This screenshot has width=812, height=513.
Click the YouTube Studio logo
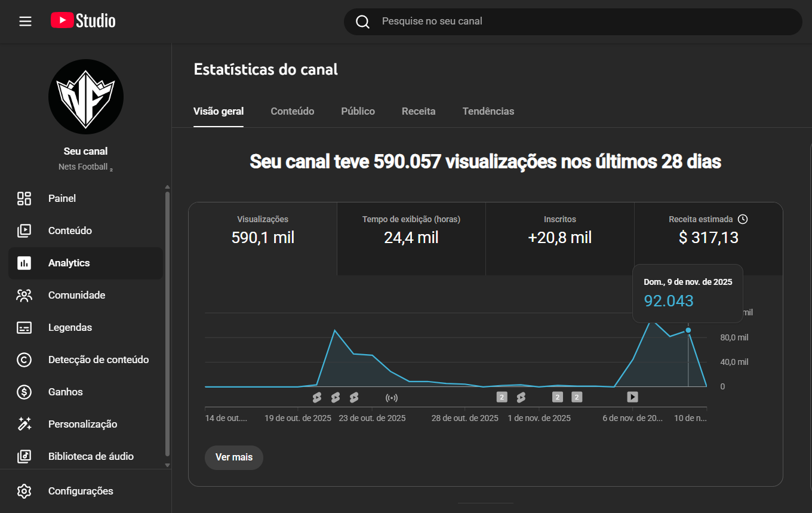(83, 21)
